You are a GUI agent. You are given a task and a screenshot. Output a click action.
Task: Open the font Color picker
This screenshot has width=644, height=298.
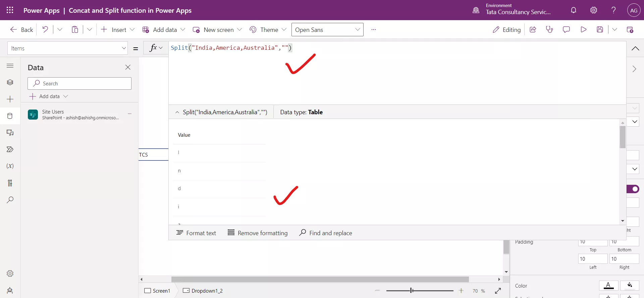pos(608,286)
